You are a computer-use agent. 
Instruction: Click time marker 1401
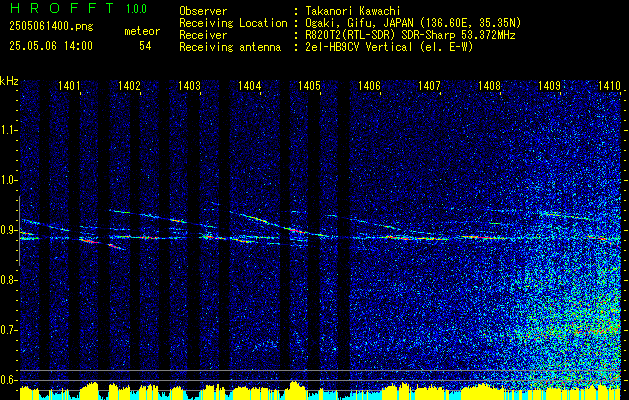(x=69, y=85)
